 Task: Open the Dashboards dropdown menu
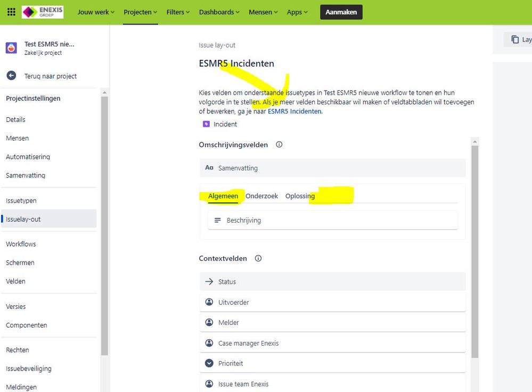click(219, 12)
